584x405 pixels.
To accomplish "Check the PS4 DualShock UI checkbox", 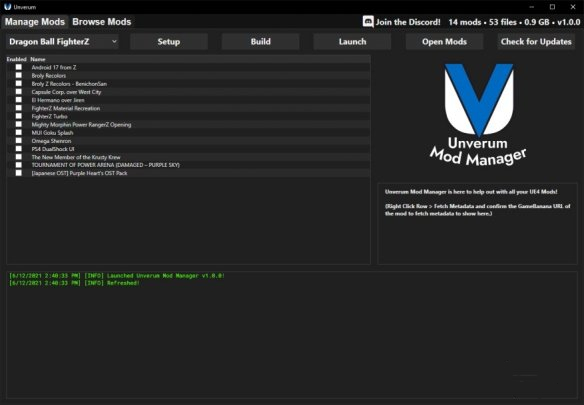I will pos(19,149).
